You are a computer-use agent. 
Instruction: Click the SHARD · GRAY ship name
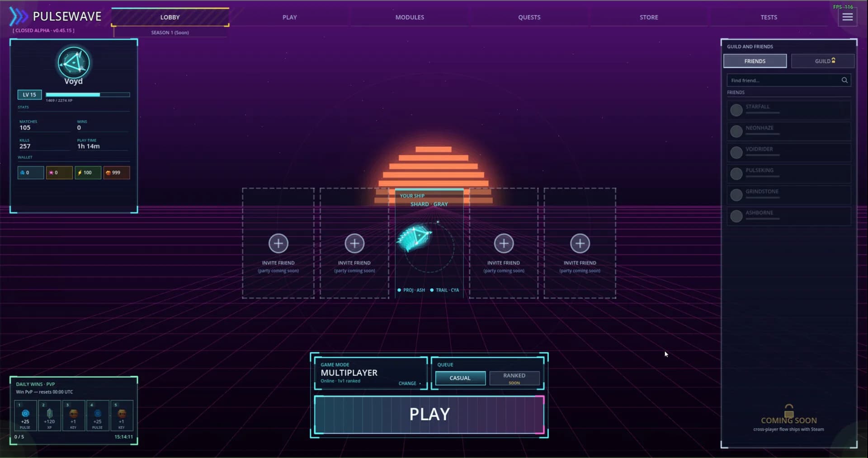[429, 204]
